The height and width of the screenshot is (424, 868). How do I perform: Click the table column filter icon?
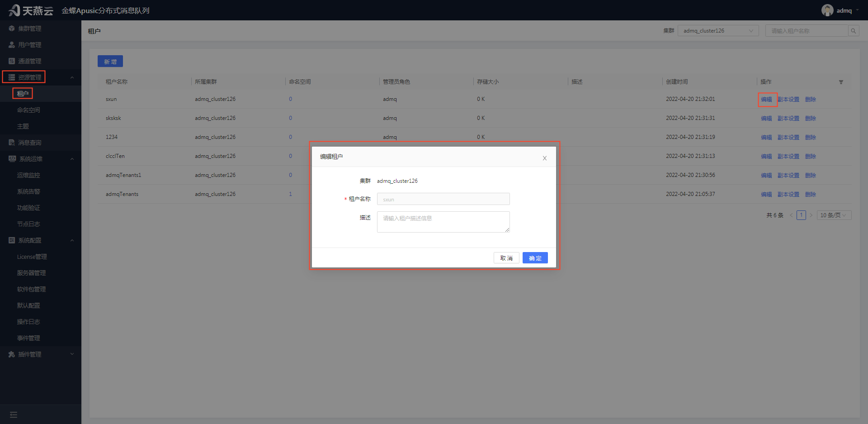point(841,82)
